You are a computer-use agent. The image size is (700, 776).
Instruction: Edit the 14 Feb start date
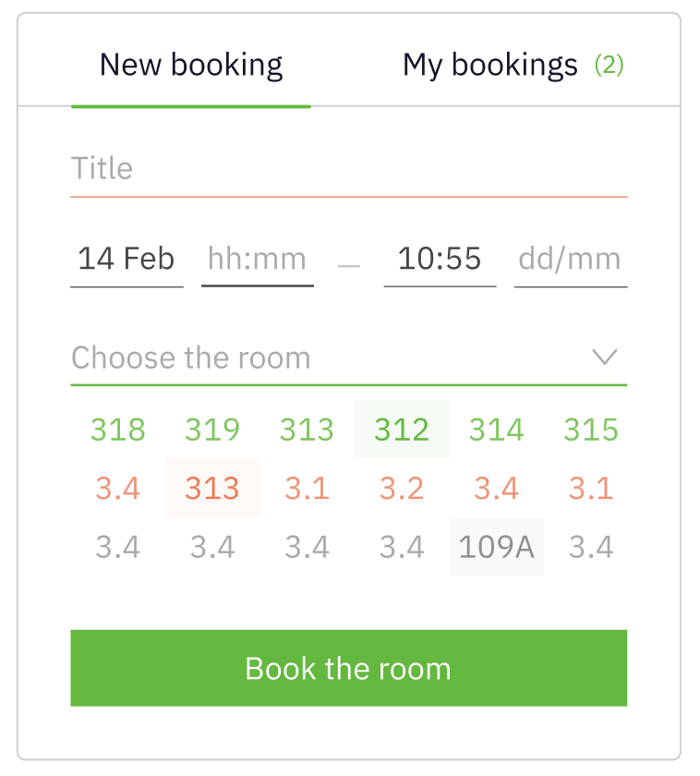[127, 259]
